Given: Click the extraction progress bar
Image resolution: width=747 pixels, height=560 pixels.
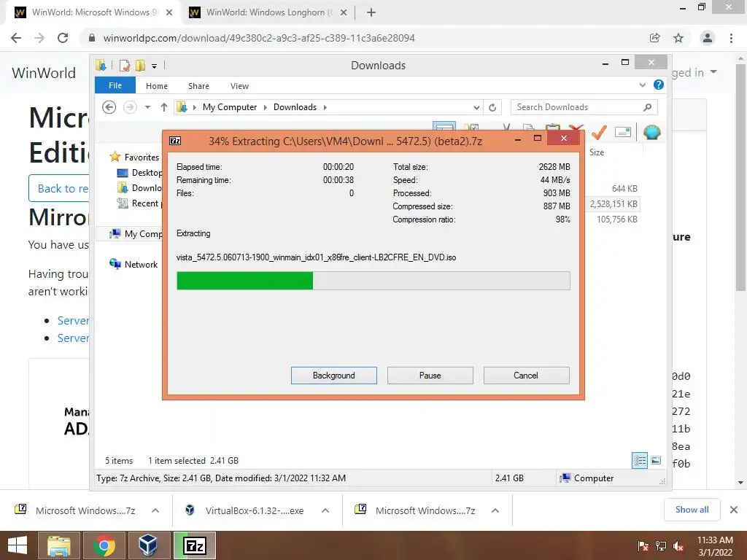Looking at the screenshot, I should [373, 281].
